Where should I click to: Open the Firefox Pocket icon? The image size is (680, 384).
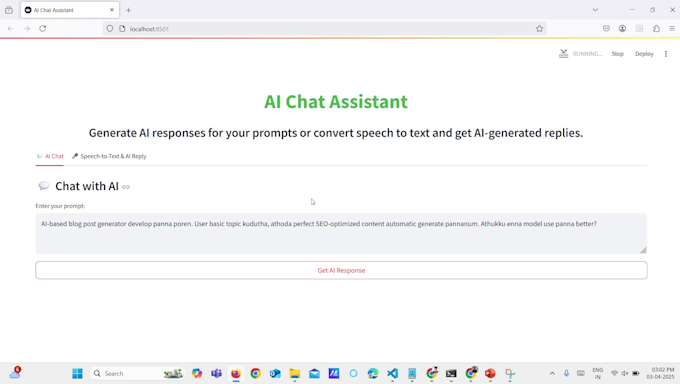tap(606, 29)
